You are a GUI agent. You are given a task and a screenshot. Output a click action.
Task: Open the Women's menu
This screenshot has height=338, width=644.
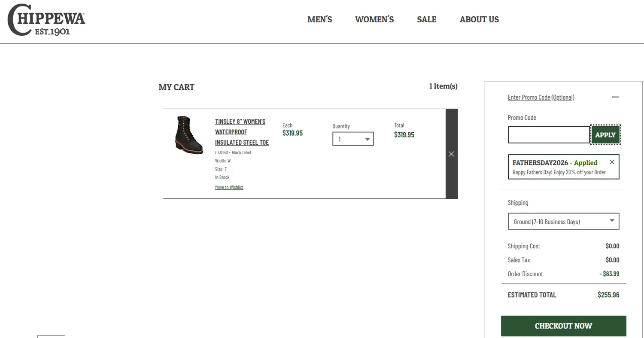(x=374, y=19)
